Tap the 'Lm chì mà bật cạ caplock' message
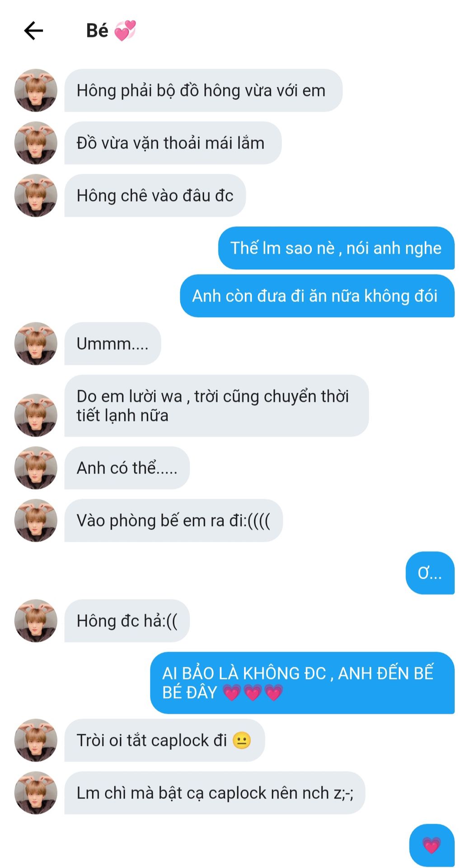This screenshot has height=868, width=469. click(215, 793)
